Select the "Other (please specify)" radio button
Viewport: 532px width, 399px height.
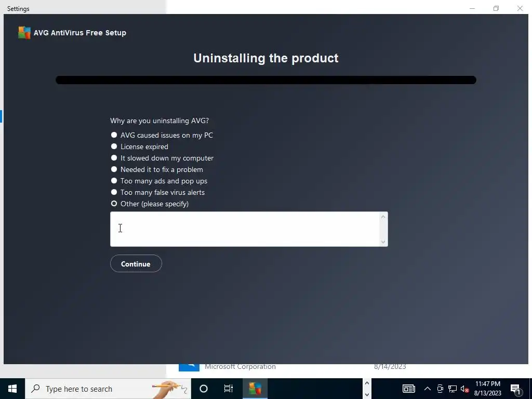(114, 204)
